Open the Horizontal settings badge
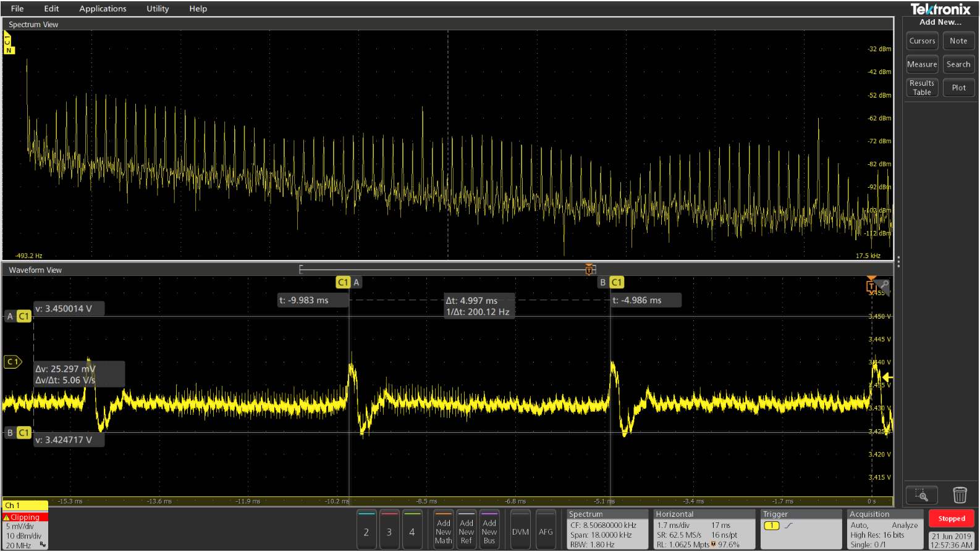This screenshot has width=980, height=552. pos(703,530)
